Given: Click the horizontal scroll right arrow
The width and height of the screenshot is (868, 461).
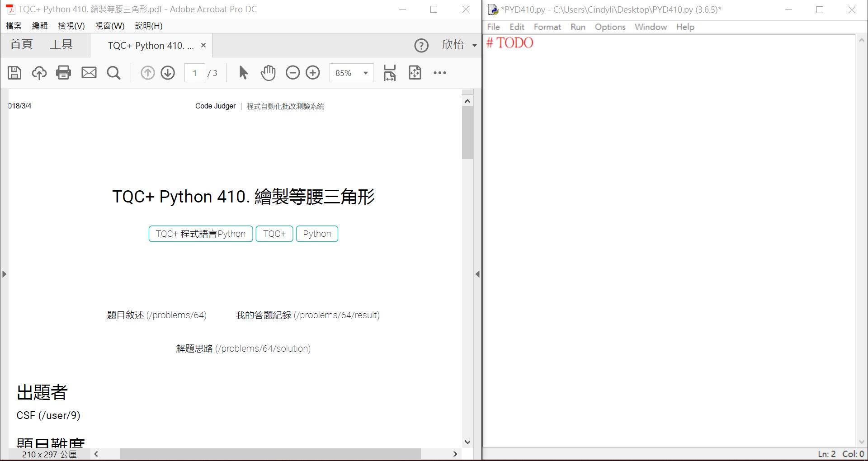Looking at the screenshot, I should (x=455, y=454).
